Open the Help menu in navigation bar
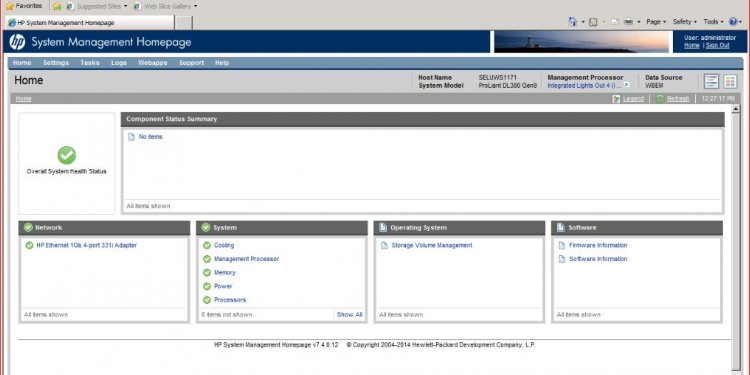Image resolution: width=750 pixels, height=375 pixels. pos(222,63)
